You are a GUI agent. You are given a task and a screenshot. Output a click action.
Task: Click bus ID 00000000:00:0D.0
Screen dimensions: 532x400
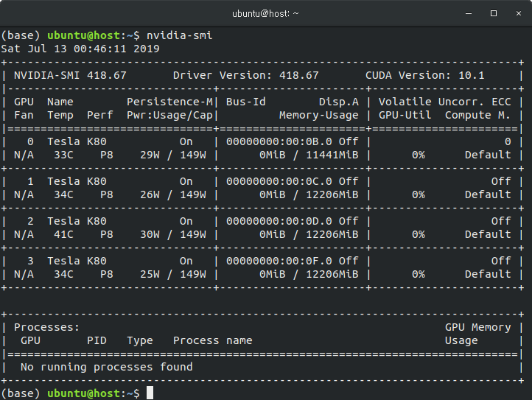(x=279, y=221)
